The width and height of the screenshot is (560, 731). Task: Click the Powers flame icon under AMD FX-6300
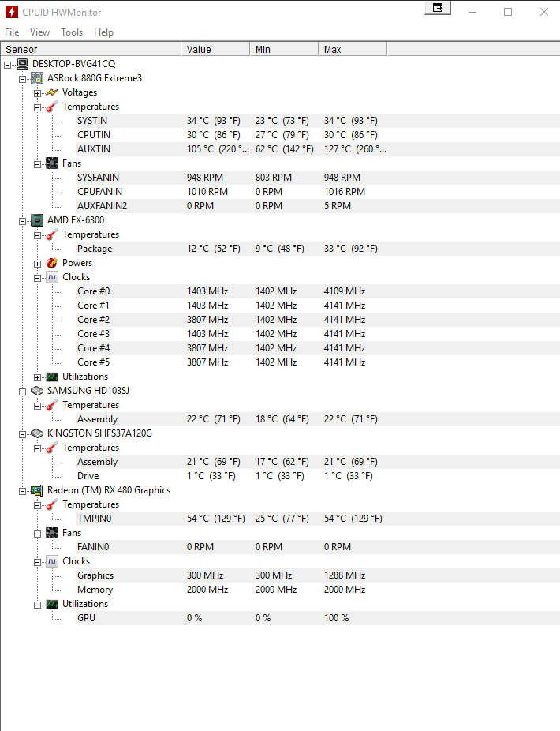pyautogui.click(x=52, y=263)
